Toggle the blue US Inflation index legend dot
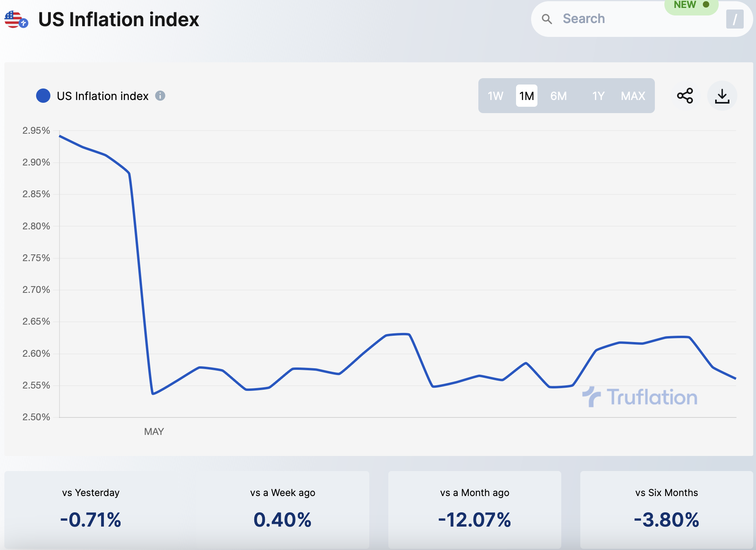756x550 pixels. tap(43, 96)
